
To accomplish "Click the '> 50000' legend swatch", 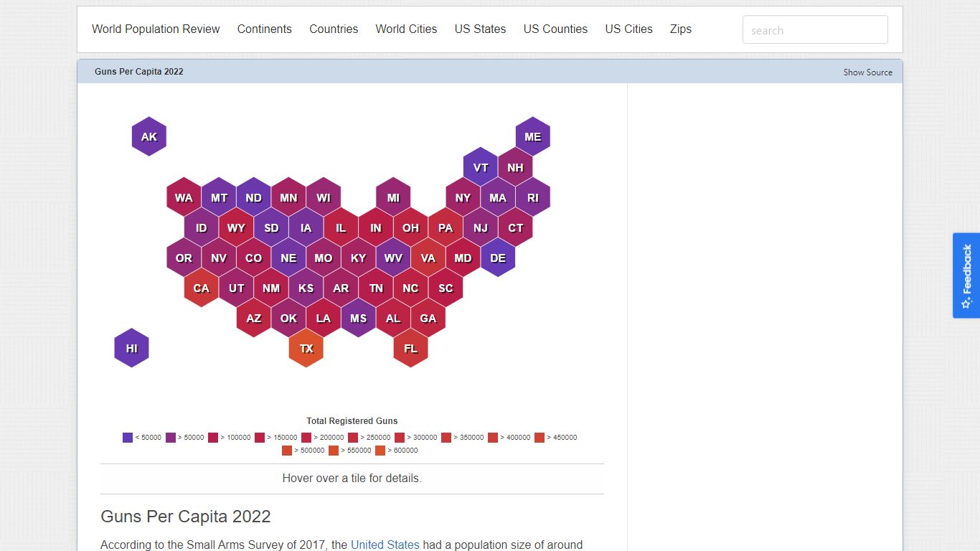I will (x=171, y=438).
